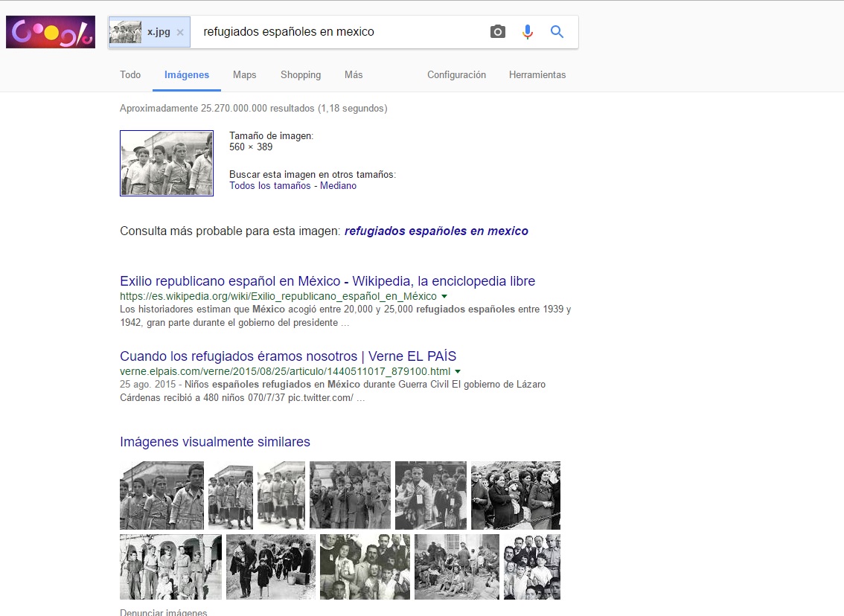
Task: Open the Más menu
Action: point(354,75)
